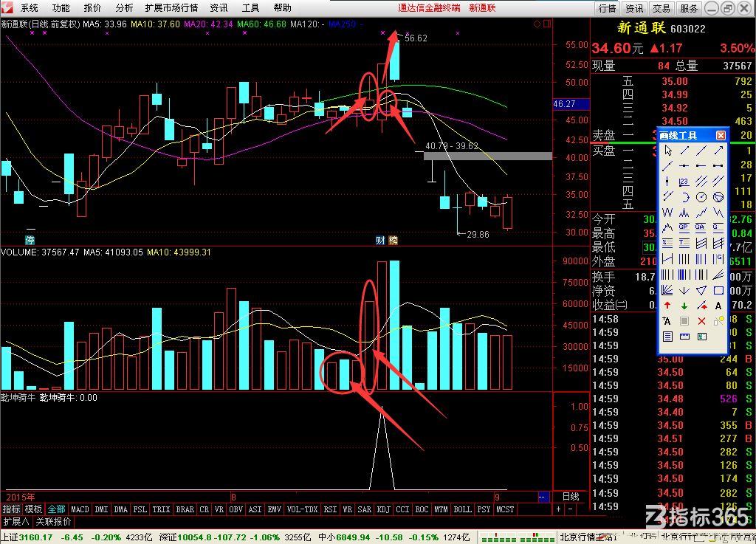
Task: Click the 乾坤骑牛 indicator label
Action: pyautogui.click(x=18, y=398)
